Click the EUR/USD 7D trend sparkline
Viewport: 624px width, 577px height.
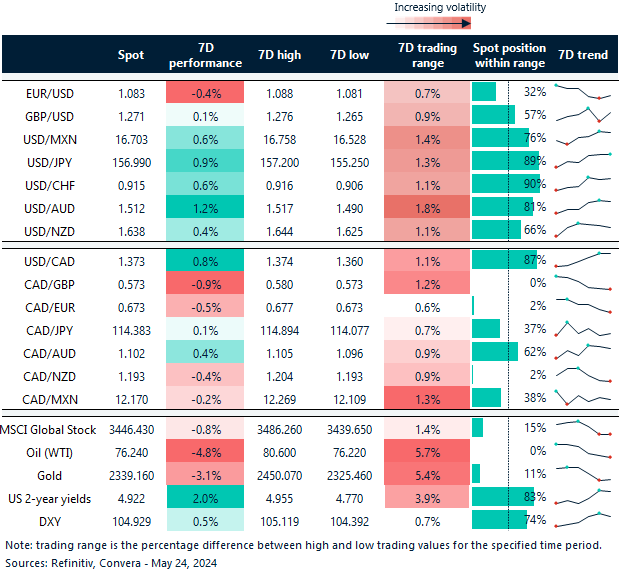tap(582, 93)
